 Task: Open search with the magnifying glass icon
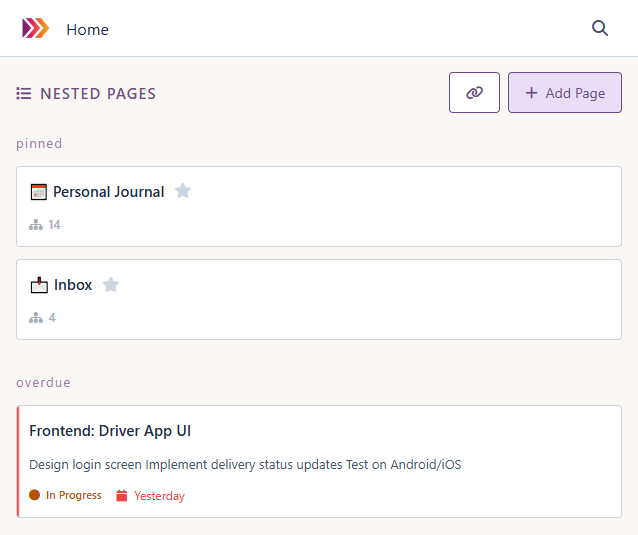click(x=600, y=29)
